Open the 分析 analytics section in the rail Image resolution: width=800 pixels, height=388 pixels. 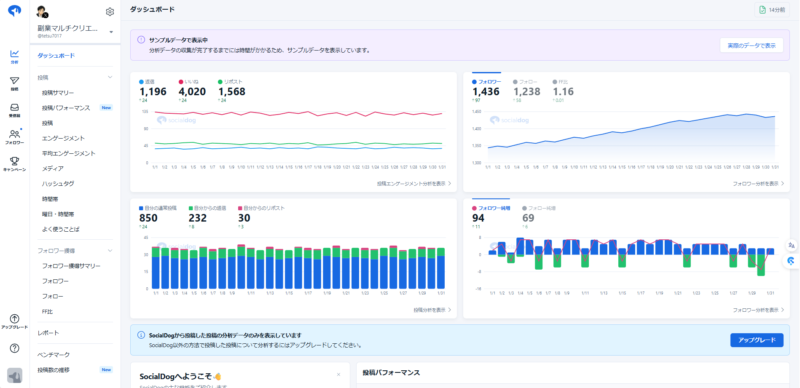[x=14, y=56]
